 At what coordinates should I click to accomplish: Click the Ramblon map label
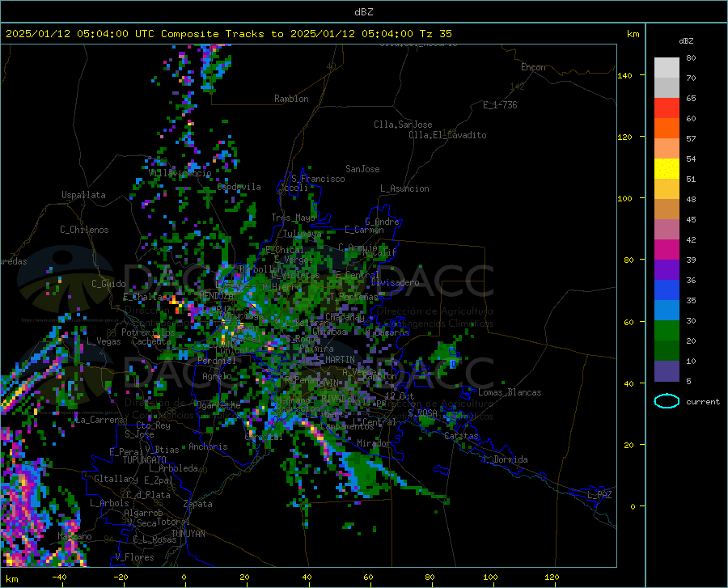[291, 99]
